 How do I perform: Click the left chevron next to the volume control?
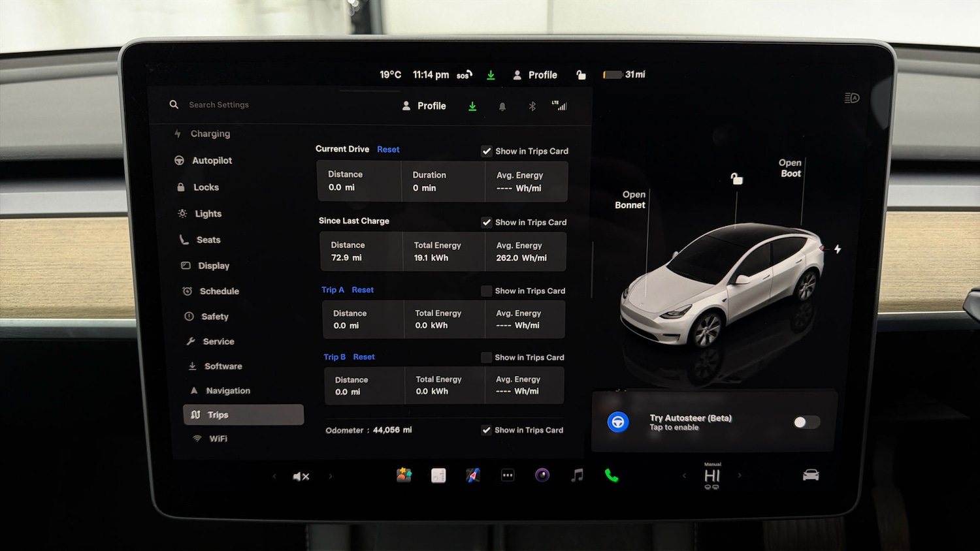(274, 476)
